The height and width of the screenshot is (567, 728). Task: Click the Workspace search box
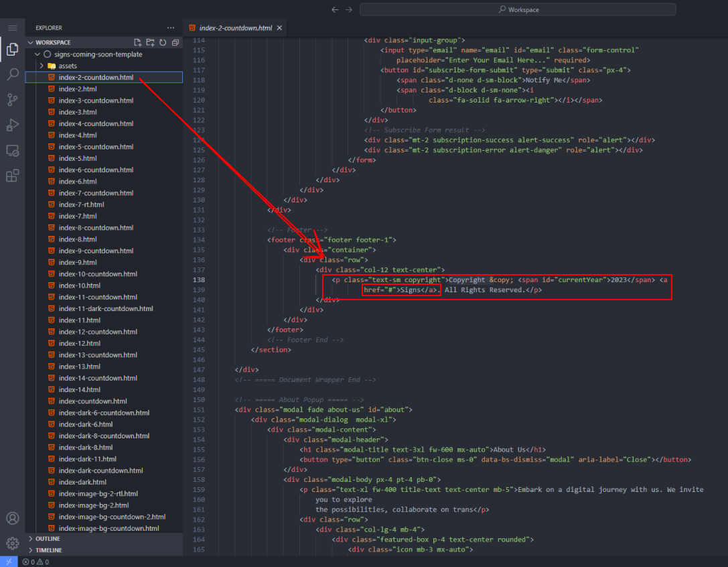(519, 9)
